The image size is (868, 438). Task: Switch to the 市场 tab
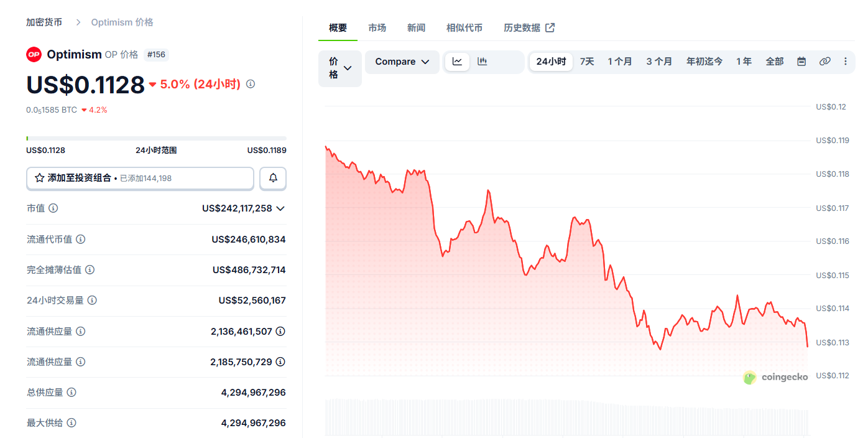click(x=377, y=28)
